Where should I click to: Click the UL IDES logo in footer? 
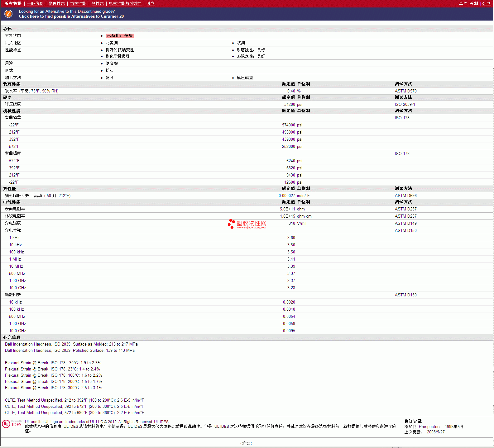tap(12, 424)
